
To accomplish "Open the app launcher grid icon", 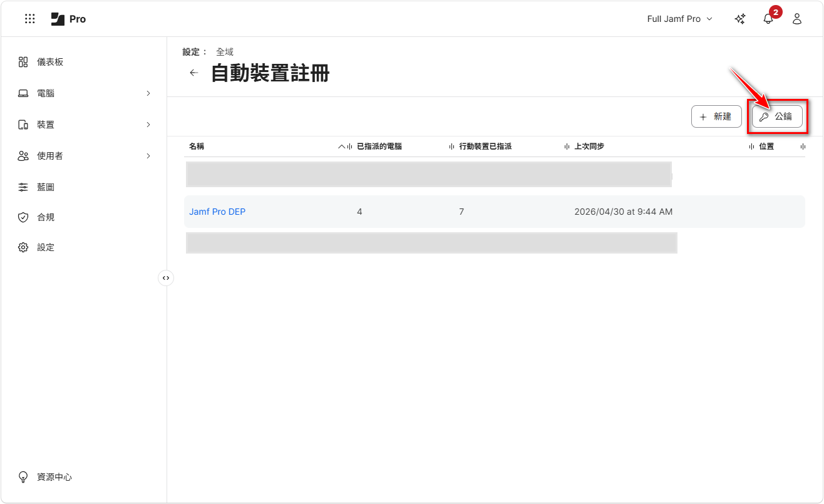I will tap(29, 19).
